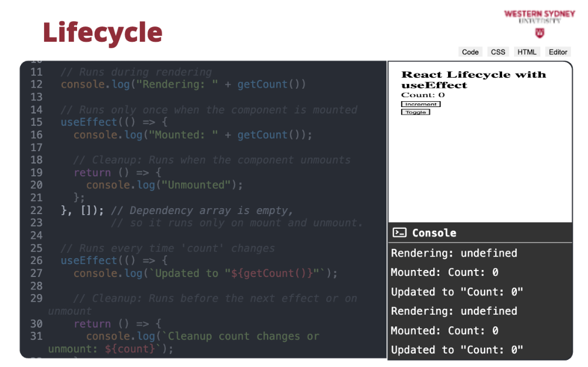The height and width of the screenshot is (367, 588).
Task: Click the last 'Updated to "Count: 0"' log
Action: pyautogui.click(x=457, y=350)
